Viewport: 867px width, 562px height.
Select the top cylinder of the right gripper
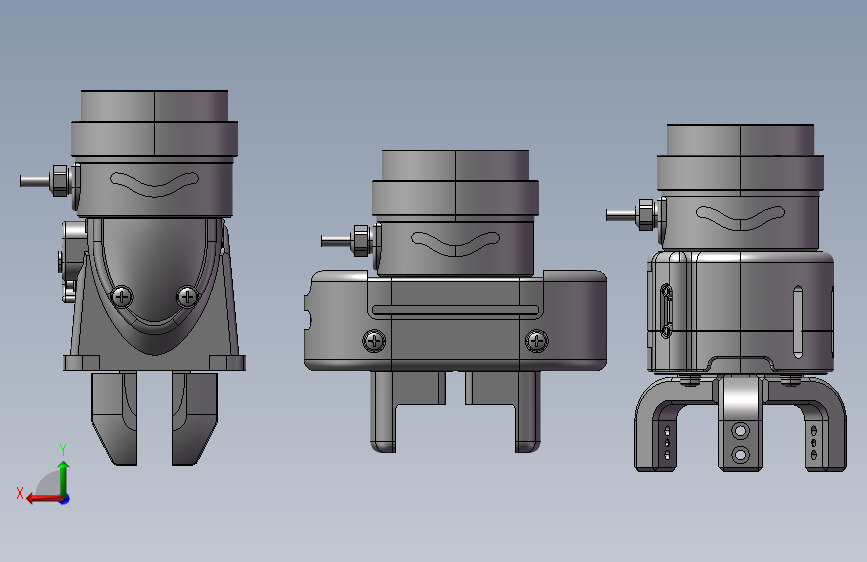tap(740, 140)
